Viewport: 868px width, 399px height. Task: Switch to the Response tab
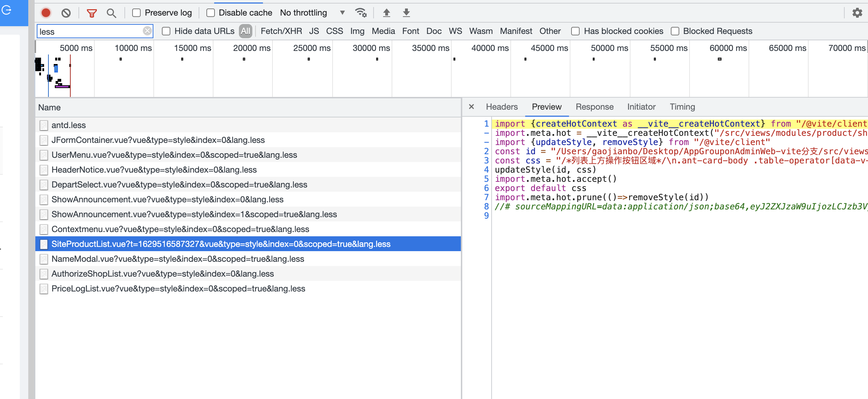(594, 107)
